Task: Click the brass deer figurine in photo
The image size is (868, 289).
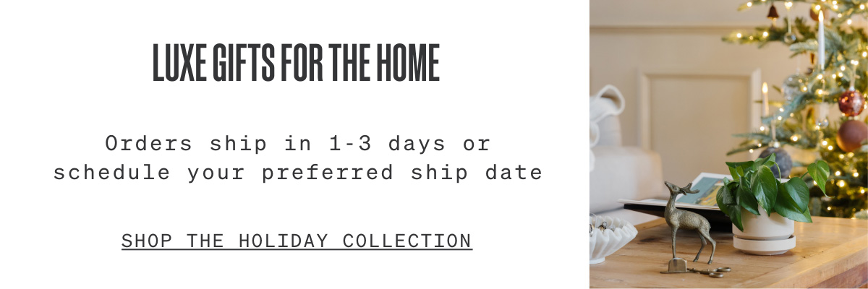Action: [x=687, y=224]
